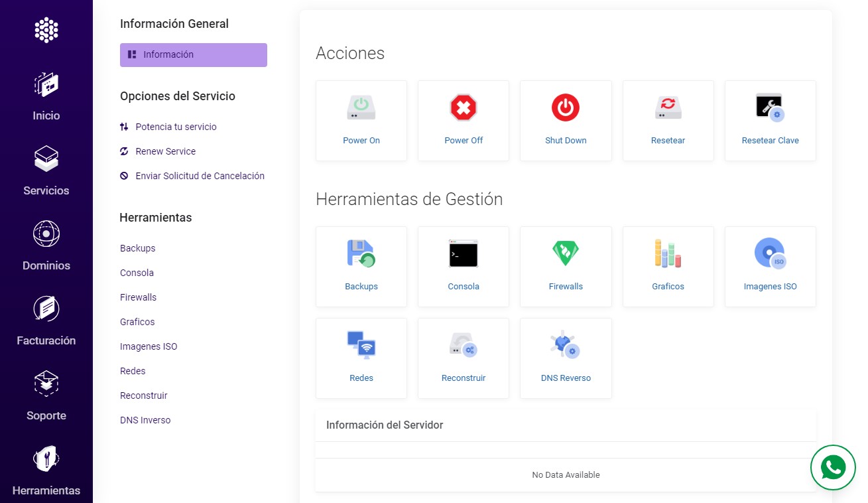Viewport: 868px width, 503px height.
Task: Switch to Soporte in the sidebar
Action: pyautogui.click(x=46, y=394)
